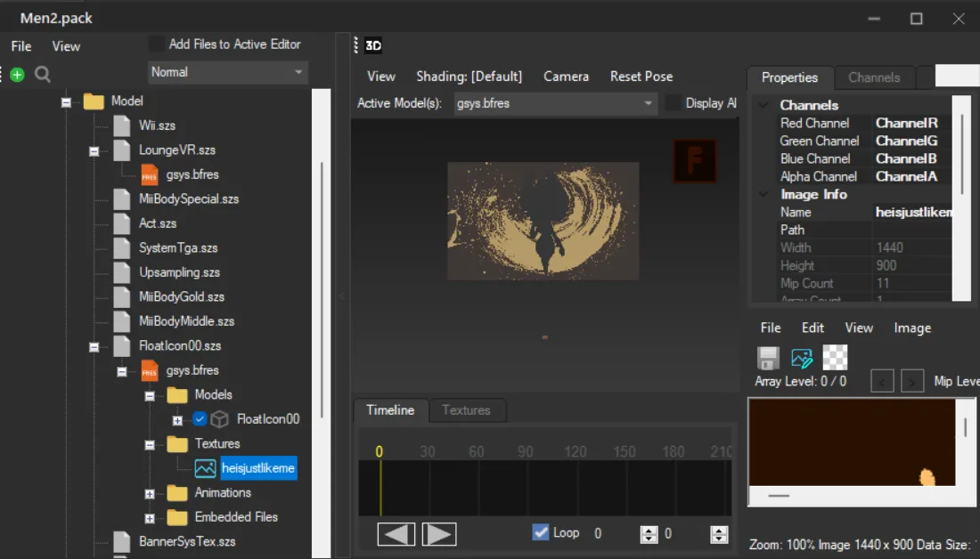Open the Normal dropdown
The image size is (980, 559).
pyautogui.click(x=227, y=72)
